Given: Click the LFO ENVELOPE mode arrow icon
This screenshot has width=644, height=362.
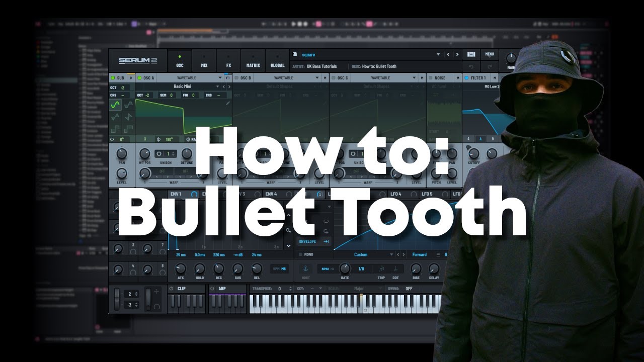Looking at the screenshot, I should [326, 241].
